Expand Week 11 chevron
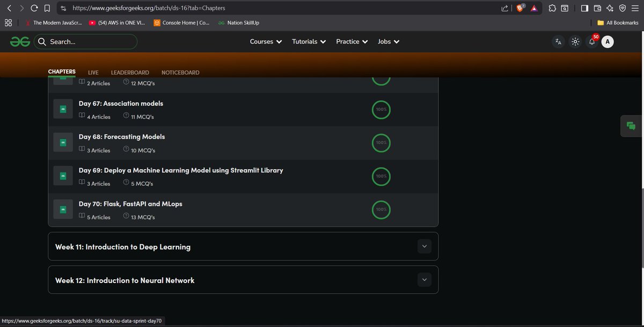The height and width of the screenshot is (327, 644). (x=425, y=246)
